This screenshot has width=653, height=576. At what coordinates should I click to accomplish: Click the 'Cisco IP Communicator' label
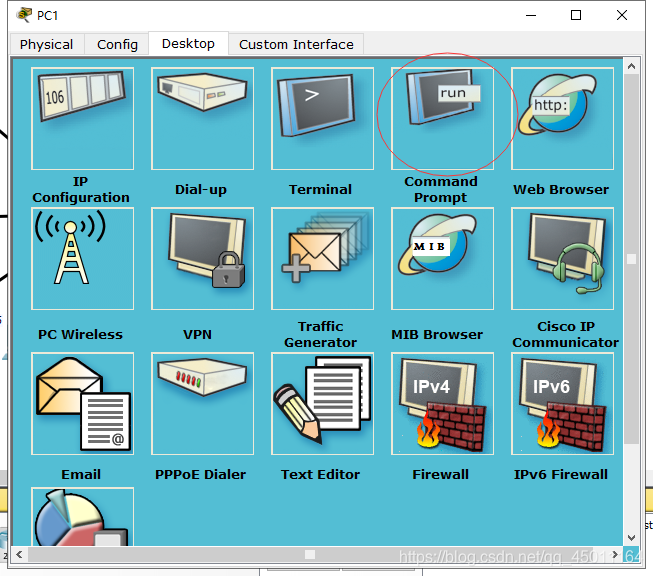click(566, 334)
